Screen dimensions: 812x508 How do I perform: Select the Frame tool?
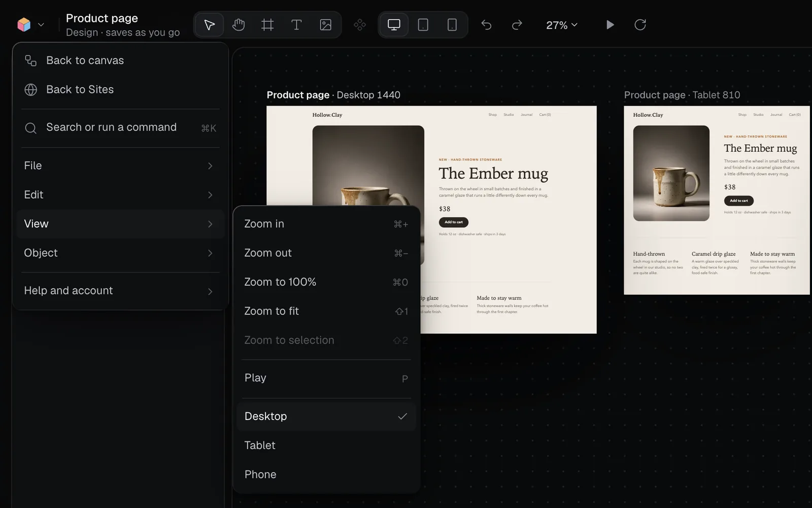tap(267, 25)
